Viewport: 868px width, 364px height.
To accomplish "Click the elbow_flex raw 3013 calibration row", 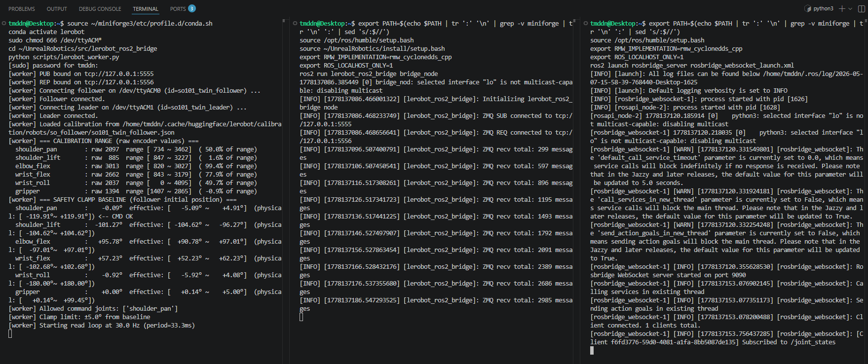I will click(136, 166).
